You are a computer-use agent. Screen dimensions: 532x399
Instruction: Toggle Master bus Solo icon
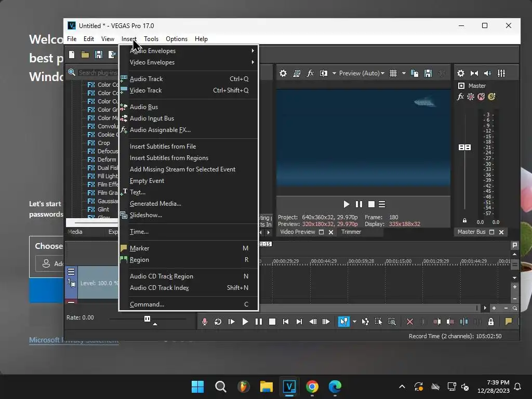tap(491, 97)
